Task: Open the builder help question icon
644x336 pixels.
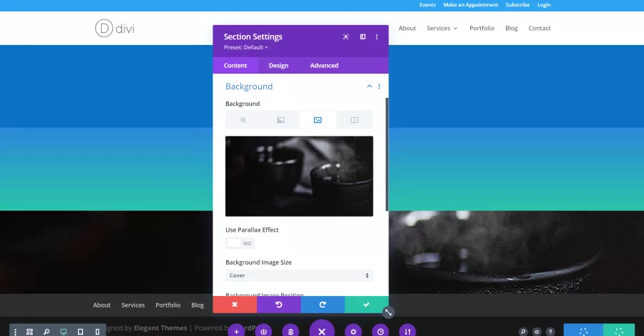Action: click(x=550, y=332)
